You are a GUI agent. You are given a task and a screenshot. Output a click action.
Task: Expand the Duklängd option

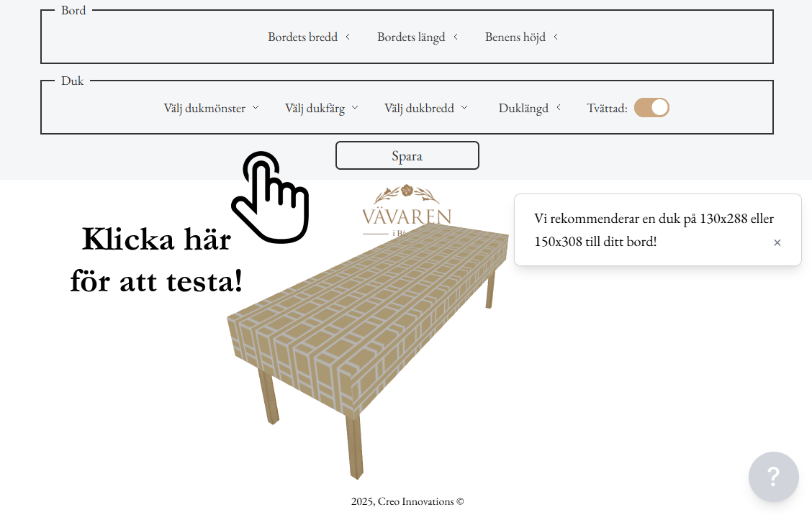529,108
